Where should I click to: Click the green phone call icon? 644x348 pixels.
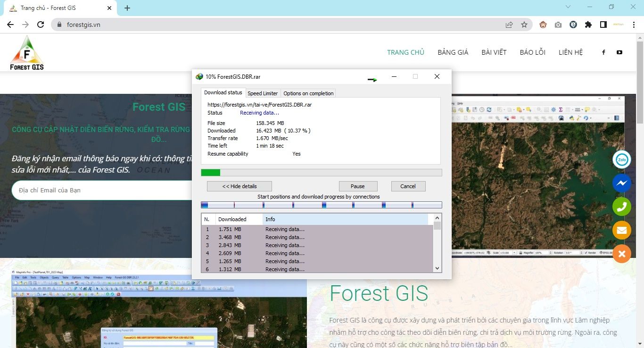(x=621, y=207)
